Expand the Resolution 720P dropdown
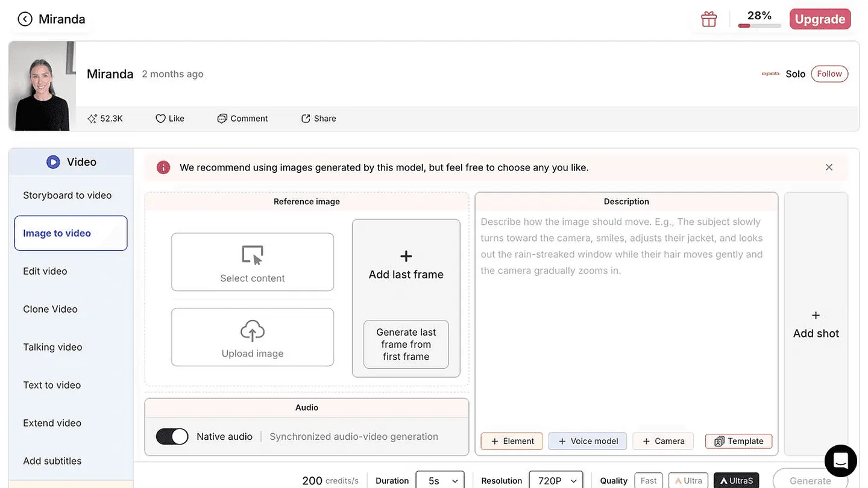The height and width of the screenshot is (488, 868). (x=556, y=480)
